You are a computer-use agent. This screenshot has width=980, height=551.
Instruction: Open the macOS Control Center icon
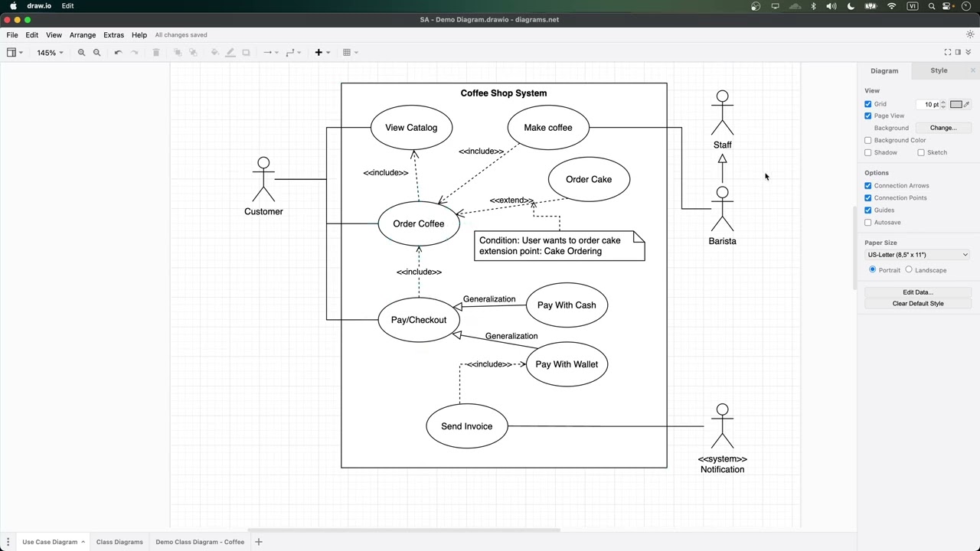[948, 6]
